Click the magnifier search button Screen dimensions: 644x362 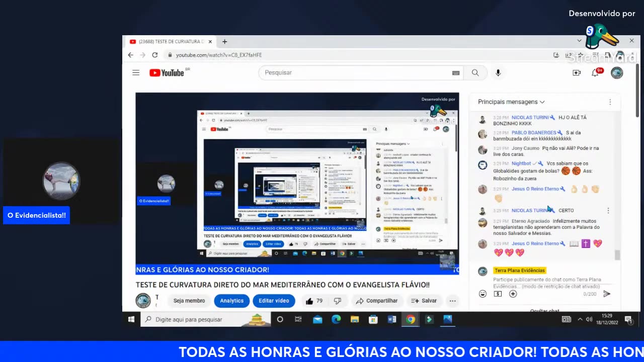(475, 73)
